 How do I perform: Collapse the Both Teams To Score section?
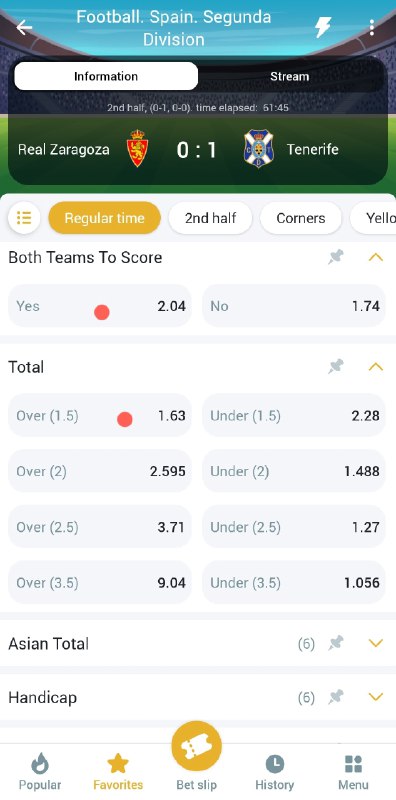click(x=376, y=257)
